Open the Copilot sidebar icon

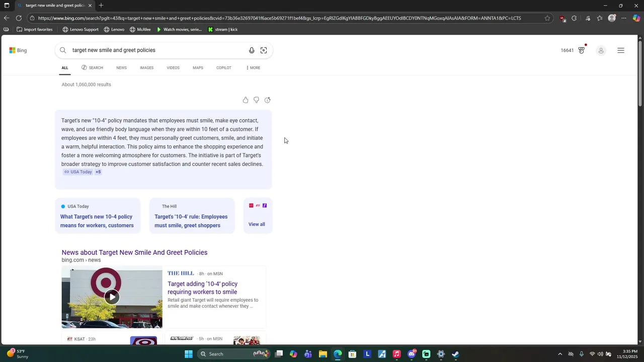tap(636, 18)
